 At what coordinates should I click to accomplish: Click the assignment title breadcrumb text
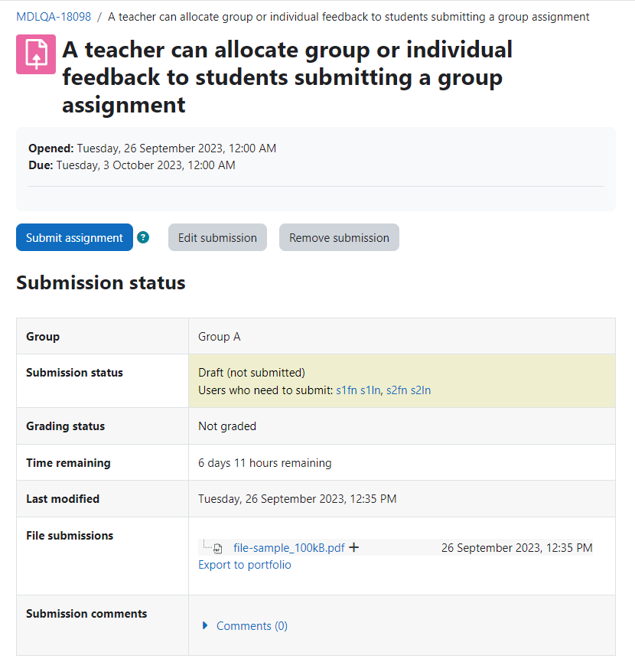[x=349, y=17]
